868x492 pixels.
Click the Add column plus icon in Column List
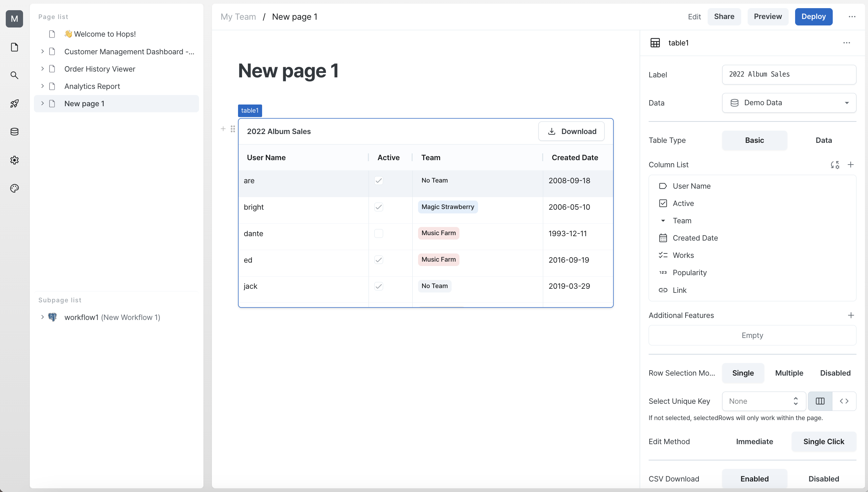pos(851,165)
